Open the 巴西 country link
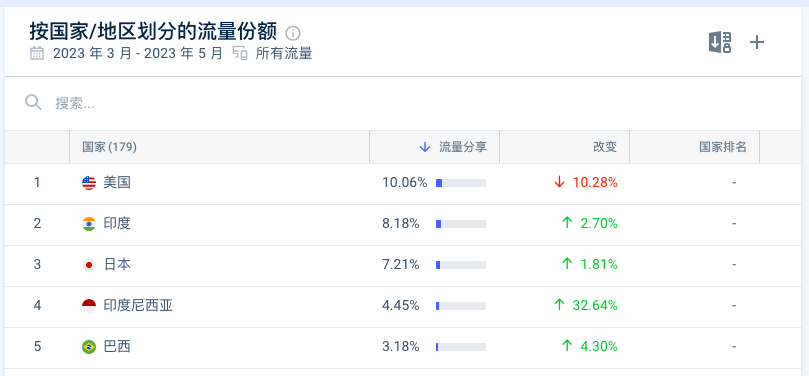 (x=117, y=346)
